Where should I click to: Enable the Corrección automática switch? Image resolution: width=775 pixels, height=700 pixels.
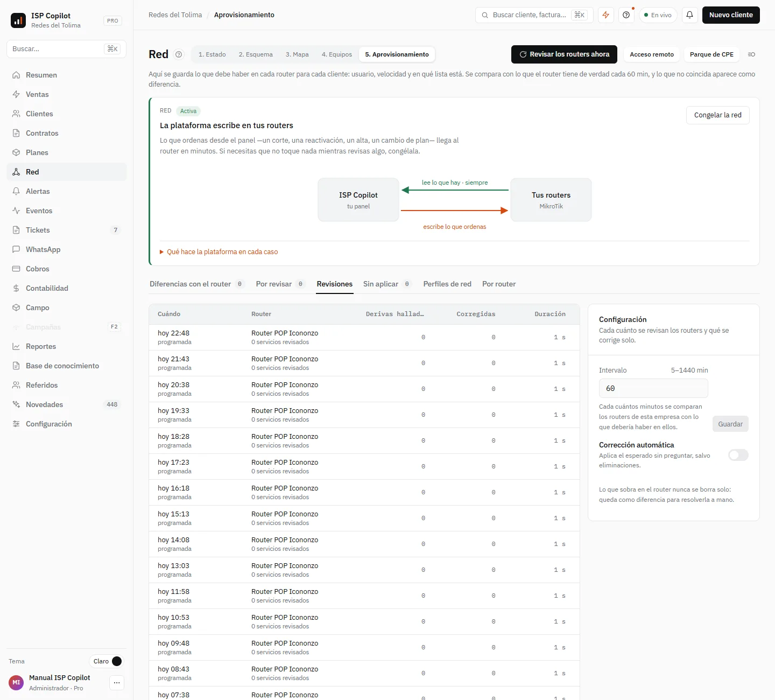click(738, 455)
